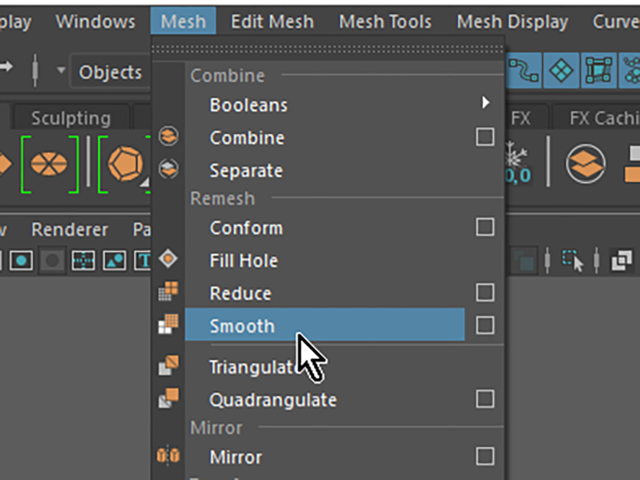640x480 pixels.
Task: Click the snap to curve toolbar icon
Action: (x=524, y=70)
